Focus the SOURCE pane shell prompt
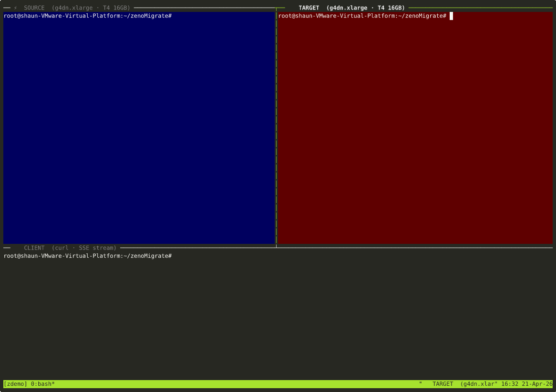This screenshot has width=556, height=392. pos(88,16)
